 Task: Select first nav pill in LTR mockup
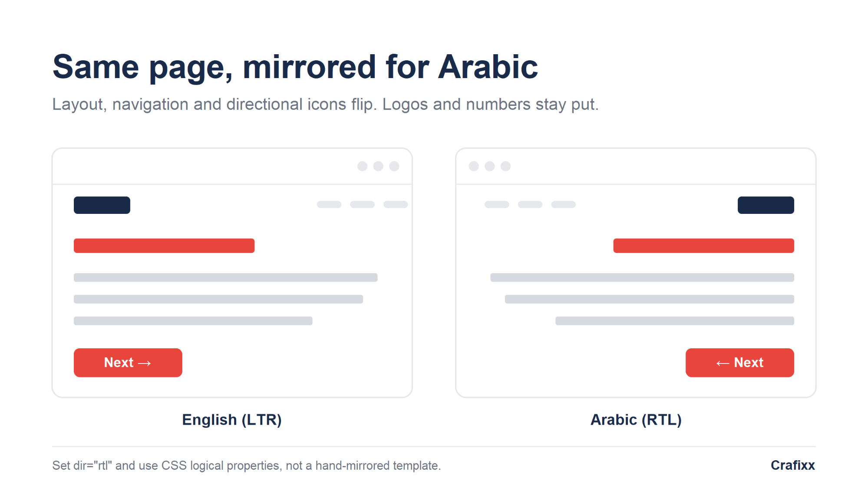click(329, 204)
